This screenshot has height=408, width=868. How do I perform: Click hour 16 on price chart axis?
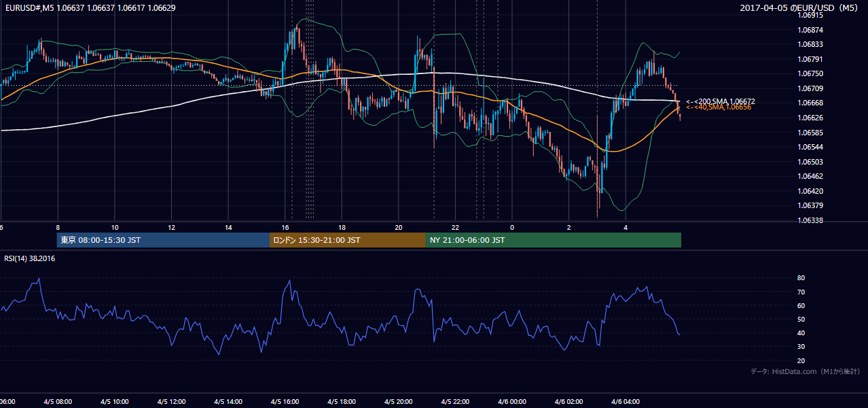285,227
